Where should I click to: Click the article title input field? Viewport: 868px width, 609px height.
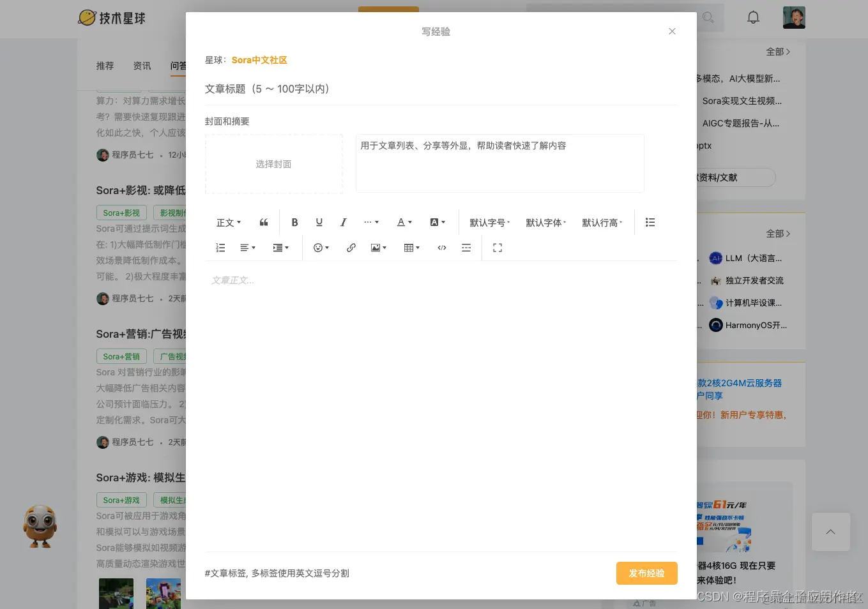pyautogui.click(x=441, y=89)
